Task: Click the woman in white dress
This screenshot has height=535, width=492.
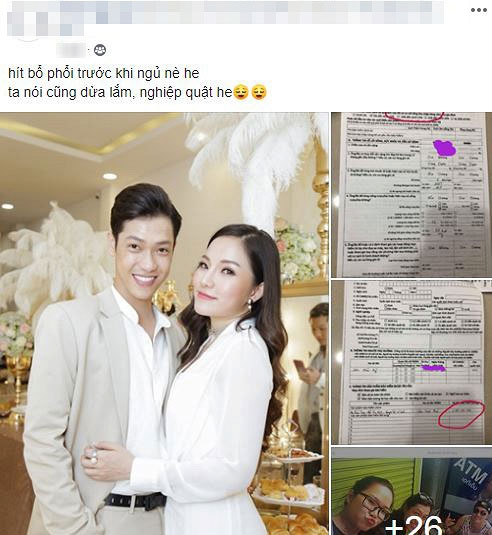Action: tap(218, 392)
